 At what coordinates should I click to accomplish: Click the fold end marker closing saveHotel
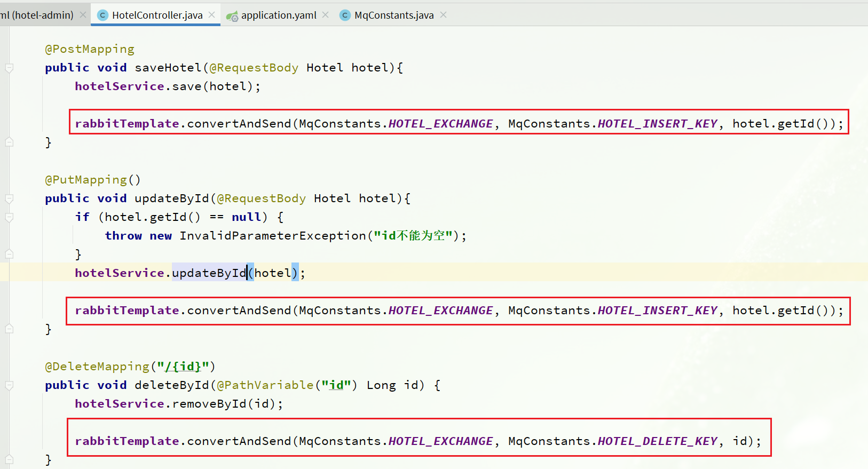[9, 142]
